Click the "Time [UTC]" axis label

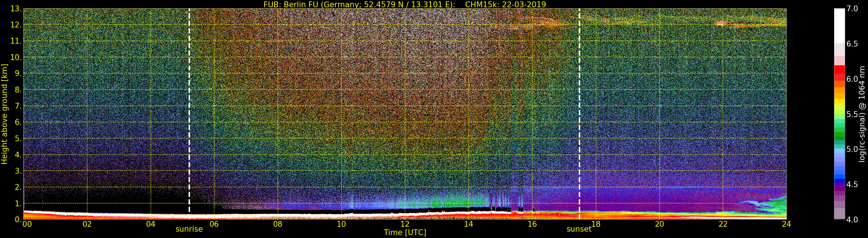pyautogui.click(x=405, y=233)
